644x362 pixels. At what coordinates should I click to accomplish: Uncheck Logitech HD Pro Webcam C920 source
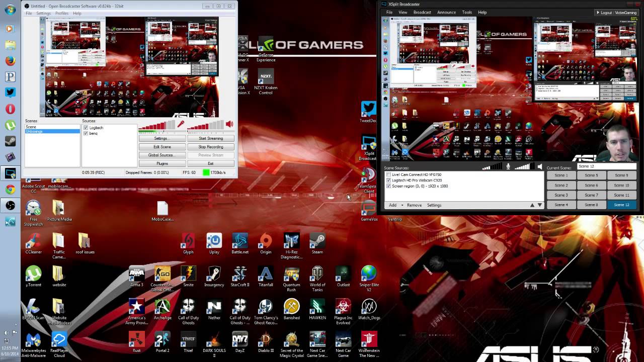click(x=388, y=180)
